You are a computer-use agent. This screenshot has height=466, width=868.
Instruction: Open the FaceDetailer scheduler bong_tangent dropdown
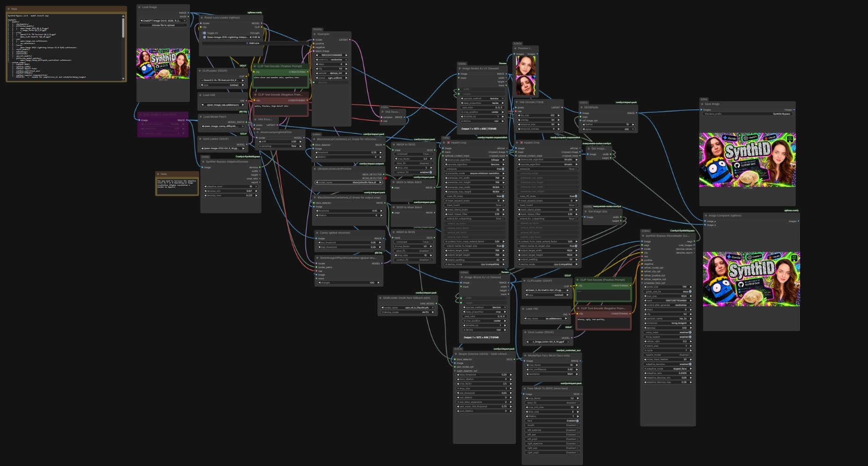(x=668, y=323)
